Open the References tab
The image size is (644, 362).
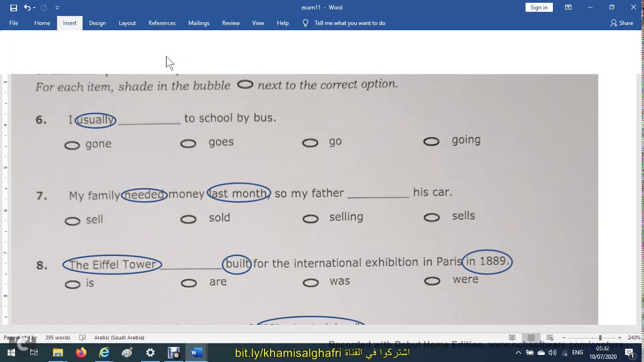[x=162, y=23]
